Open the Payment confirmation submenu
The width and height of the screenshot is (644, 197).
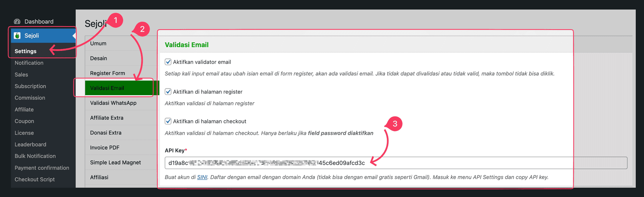pyautogui.click(x=42, y=168)
